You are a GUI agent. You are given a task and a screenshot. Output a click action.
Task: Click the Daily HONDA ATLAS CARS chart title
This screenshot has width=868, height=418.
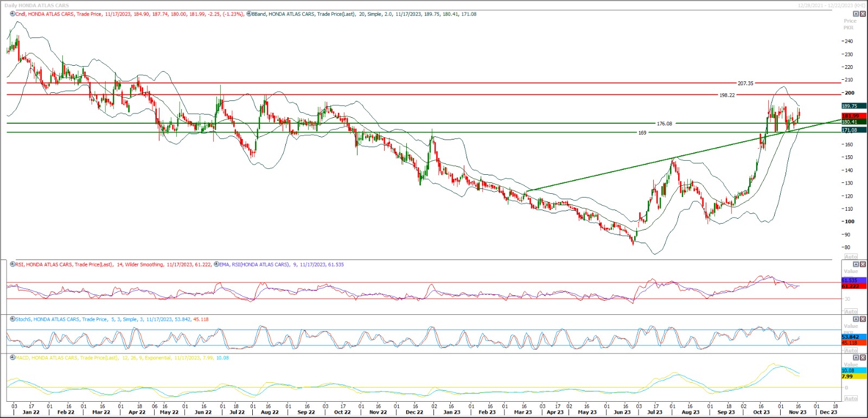pyautogui.click(x=37, y=5)
